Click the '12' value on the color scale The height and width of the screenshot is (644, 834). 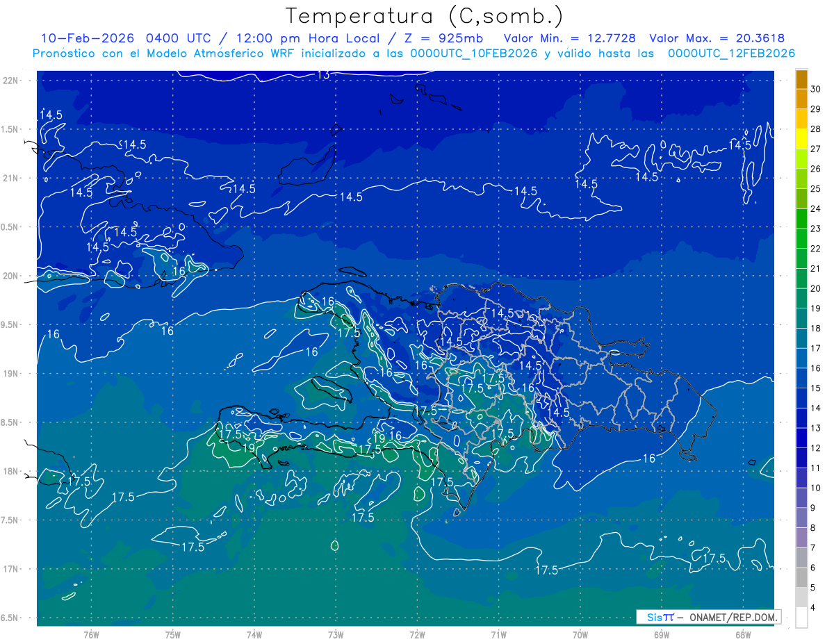click(x=816, y=448)
